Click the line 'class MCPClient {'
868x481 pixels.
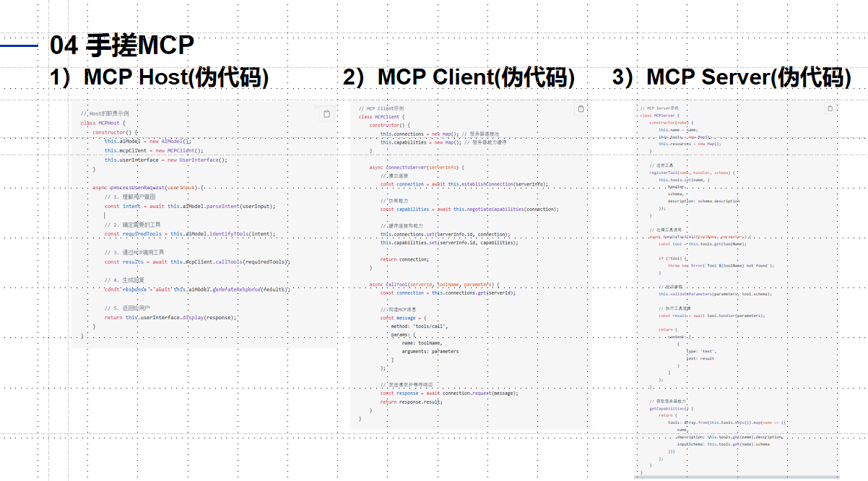point(381,116)
